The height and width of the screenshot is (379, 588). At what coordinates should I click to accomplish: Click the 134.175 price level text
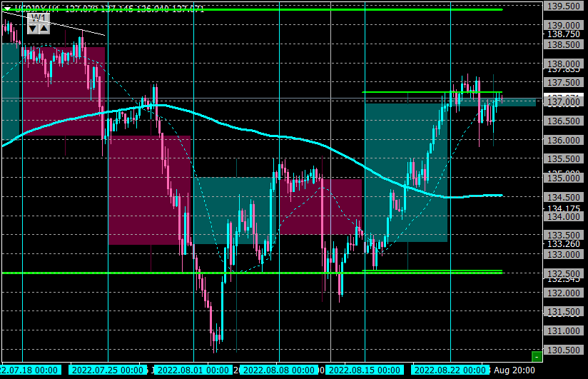pos(563,208)
